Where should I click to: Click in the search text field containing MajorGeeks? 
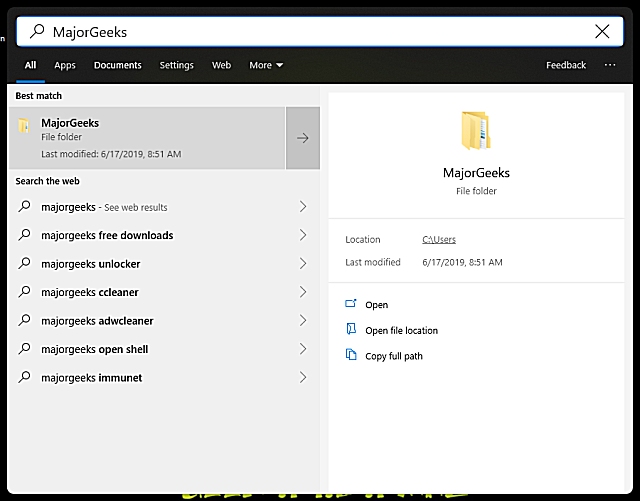(320, 31)
